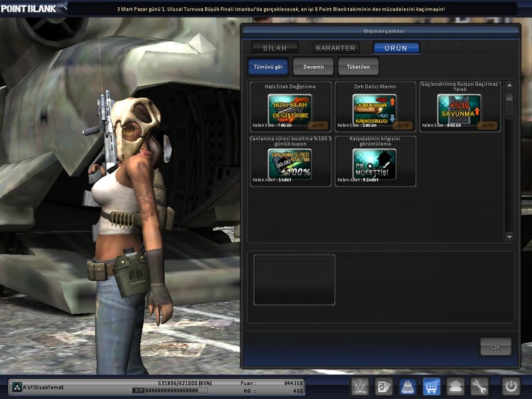Click the Canlanma süresi kısaltma coupon title
This screenshot has width=532, height=399.
coord(290,141)
